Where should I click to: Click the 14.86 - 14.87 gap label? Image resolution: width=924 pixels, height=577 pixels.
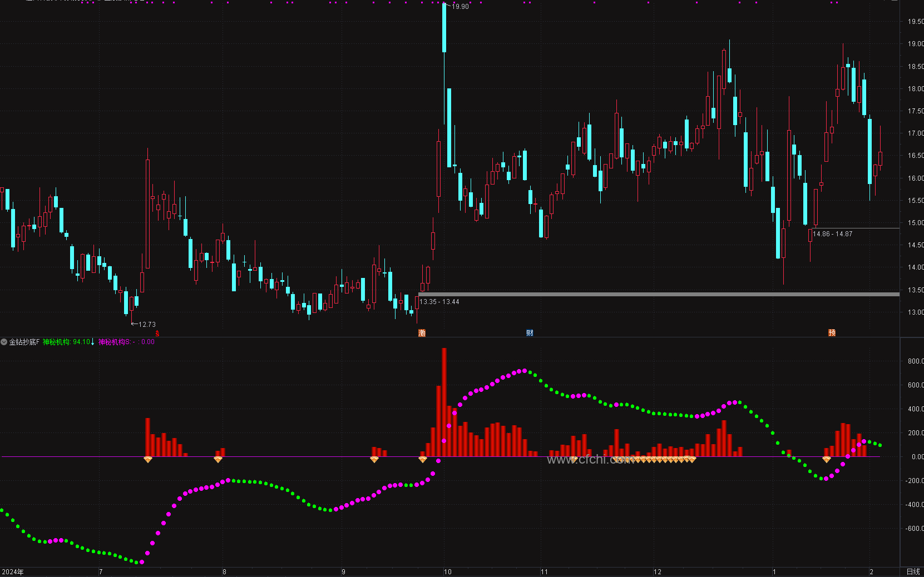click(x=833, y=234)
